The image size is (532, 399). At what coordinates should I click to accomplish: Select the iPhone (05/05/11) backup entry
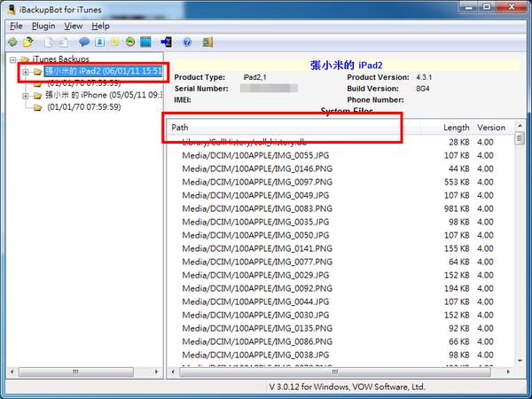coord(104,95)
